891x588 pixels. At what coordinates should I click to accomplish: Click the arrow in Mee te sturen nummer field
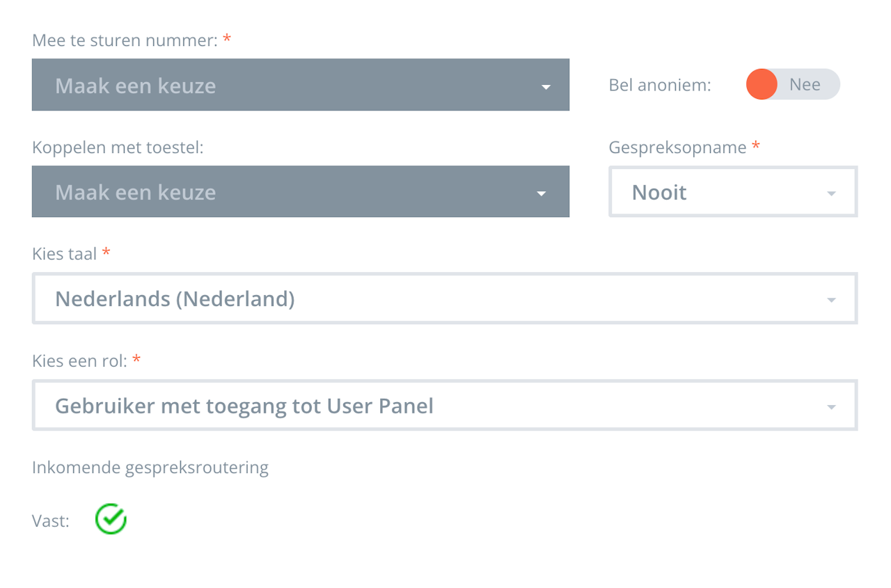click(x=546, y=87)
